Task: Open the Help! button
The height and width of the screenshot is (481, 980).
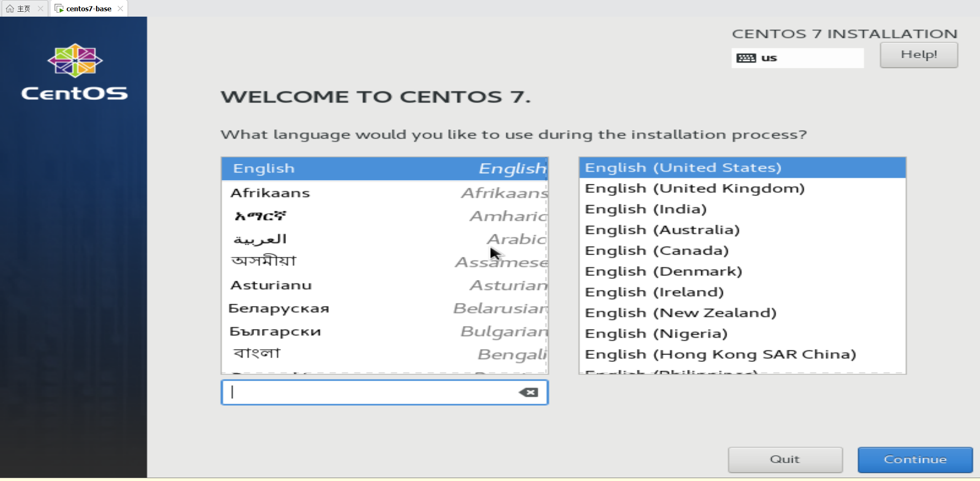Action: (919, 55)
